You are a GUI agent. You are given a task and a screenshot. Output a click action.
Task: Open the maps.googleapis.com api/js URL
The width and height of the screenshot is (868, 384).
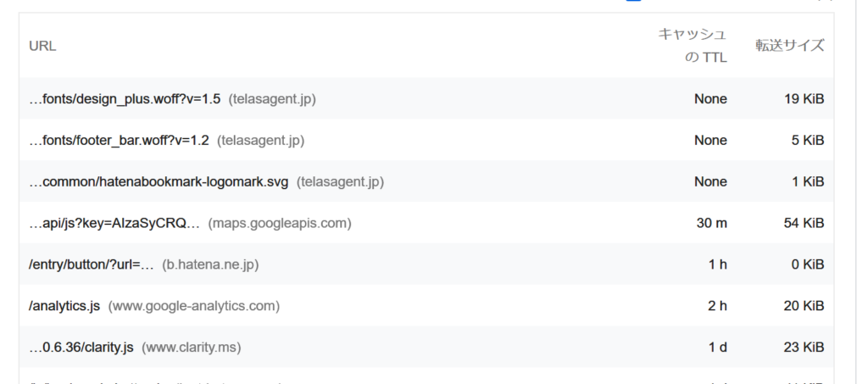click(114, 223)
